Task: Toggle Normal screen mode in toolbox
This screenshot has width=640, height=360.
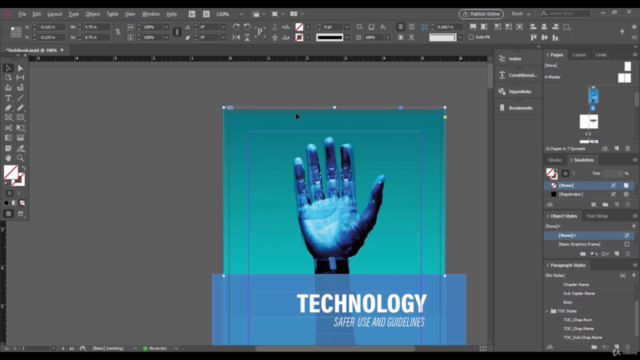Action: click(x=8, y=214)
